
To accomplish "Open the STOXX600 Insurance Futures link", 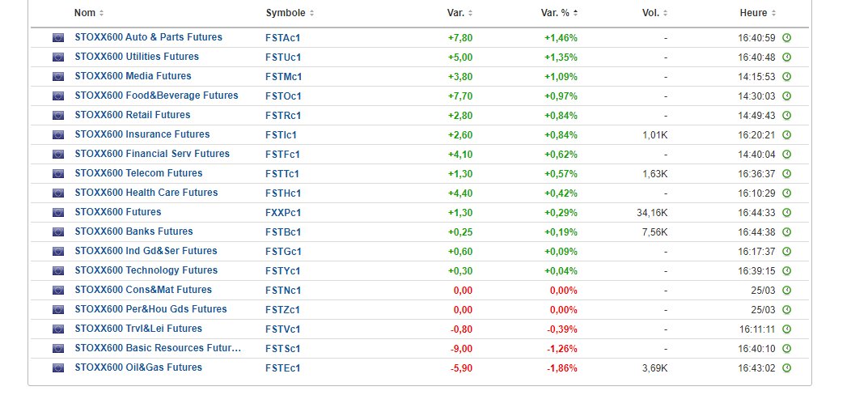I will click(x=142, y=134).
